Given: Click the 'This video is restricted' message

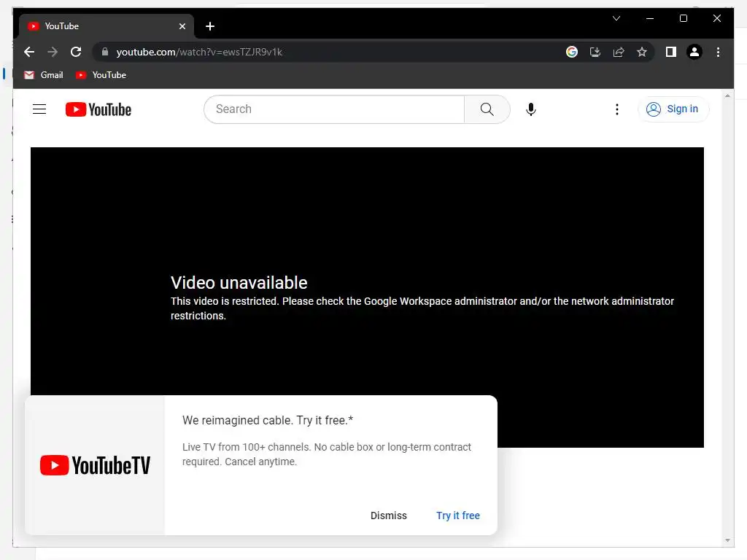Looking at the screenshot, I should pyautogui.click(x=422, y=308).
